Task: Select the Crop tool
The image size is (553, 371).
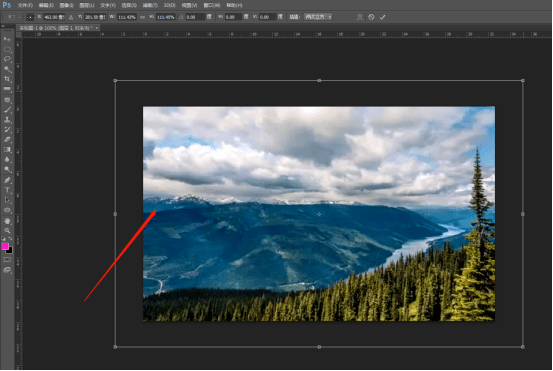Action: click(7, 79)
